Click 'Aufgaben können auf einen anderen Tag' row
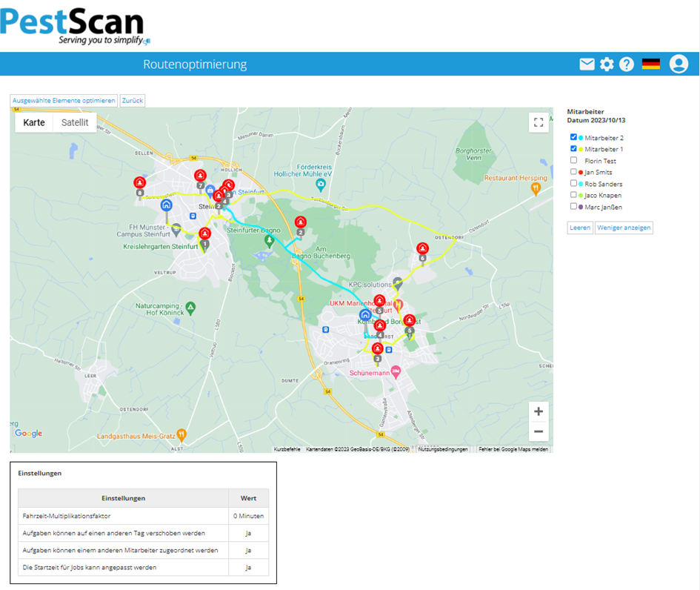Image resolution: width=700 pixels, height=590 pixels. pos(143,533)
